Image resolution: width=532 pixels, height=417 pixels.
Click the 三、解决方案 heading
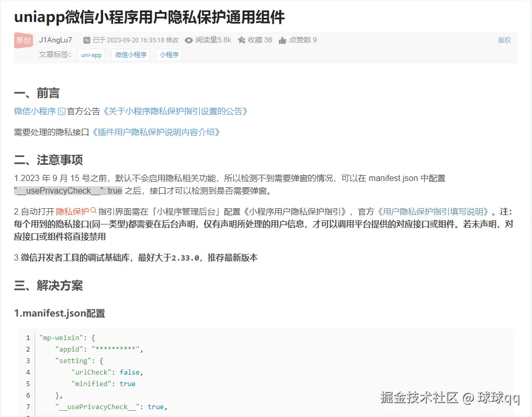[x=49, y=286]
